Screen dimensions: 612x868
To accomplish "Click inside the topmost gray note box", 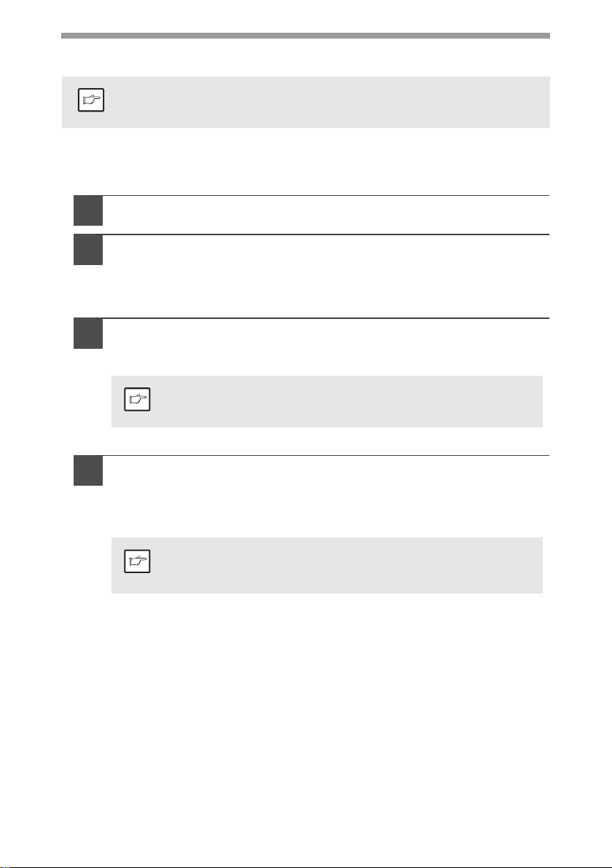I will point(305,103).
